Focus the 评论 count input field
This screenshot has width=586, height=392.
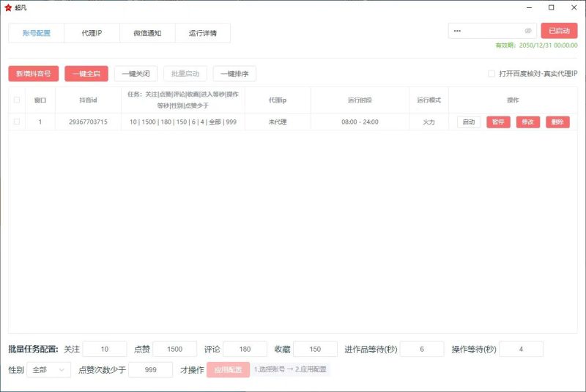pos(245,349)
